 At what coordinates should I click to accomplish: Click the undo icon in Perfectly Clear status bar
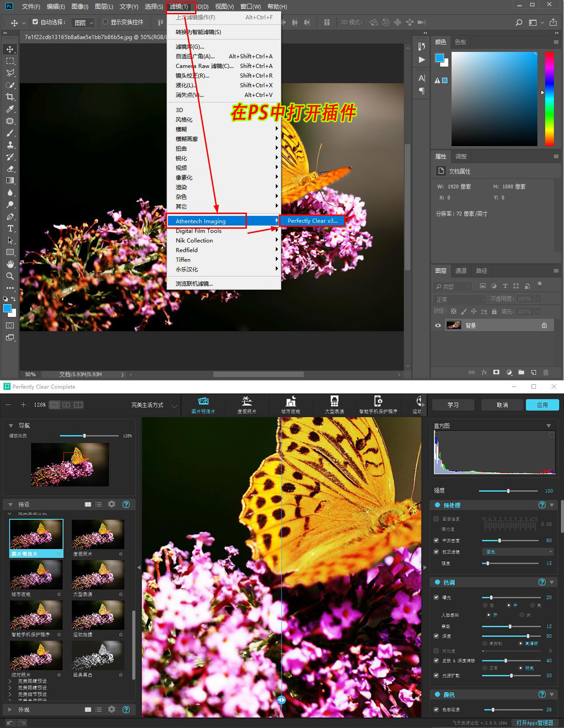(x=10, y=723)
